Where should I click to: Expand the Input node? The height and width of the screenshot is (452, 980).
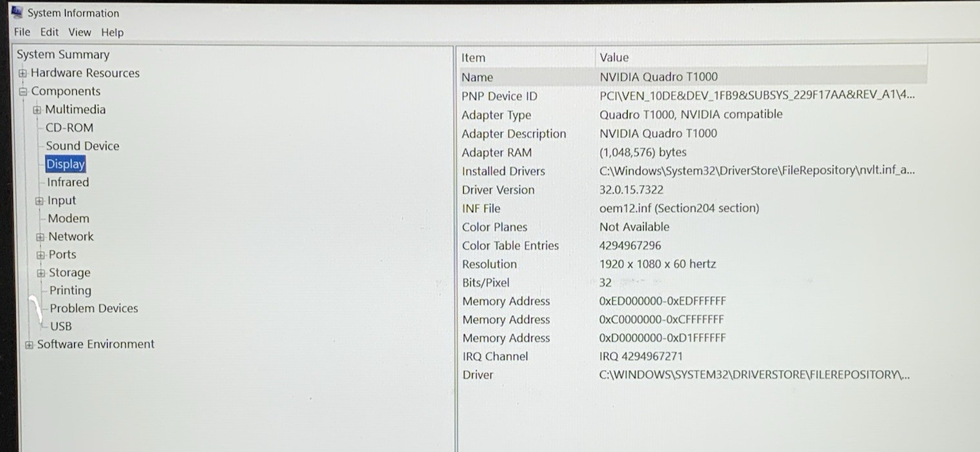tap(39, 201)
